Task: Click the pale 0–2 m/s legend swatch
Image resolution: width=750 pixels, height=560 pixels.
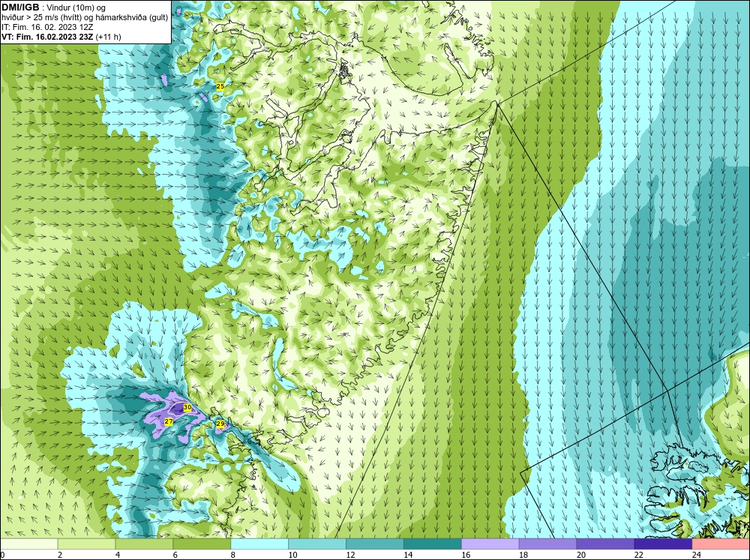Action: click(x=28, y=544)
